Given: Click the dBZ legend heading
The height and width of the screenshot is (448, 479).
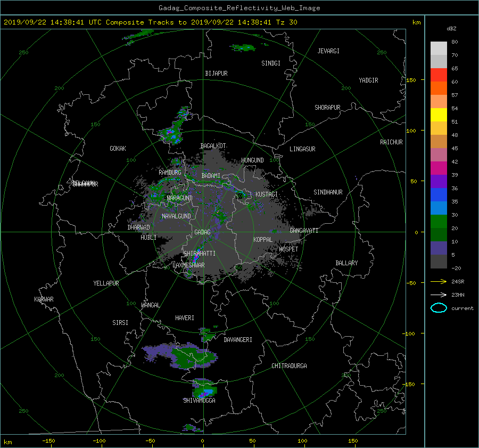Looking at the screenshot, I should (x=451, y=29).
